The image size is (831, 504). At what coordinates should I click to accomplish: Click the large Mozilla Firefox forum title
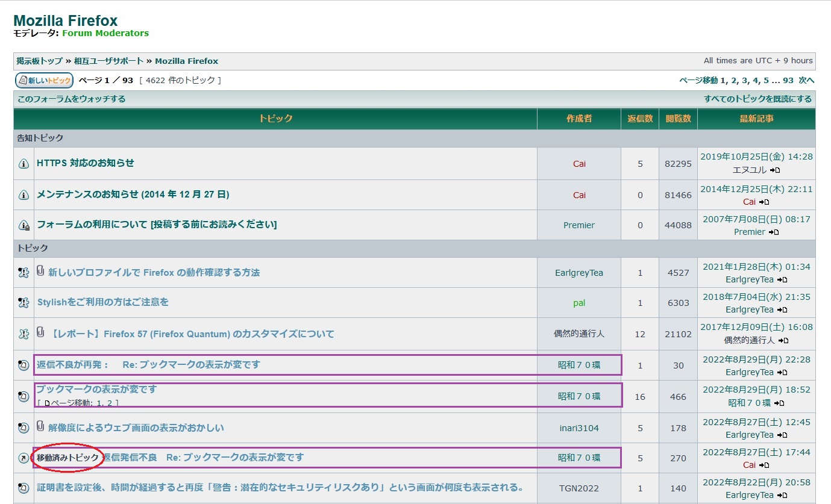(66, 21)
